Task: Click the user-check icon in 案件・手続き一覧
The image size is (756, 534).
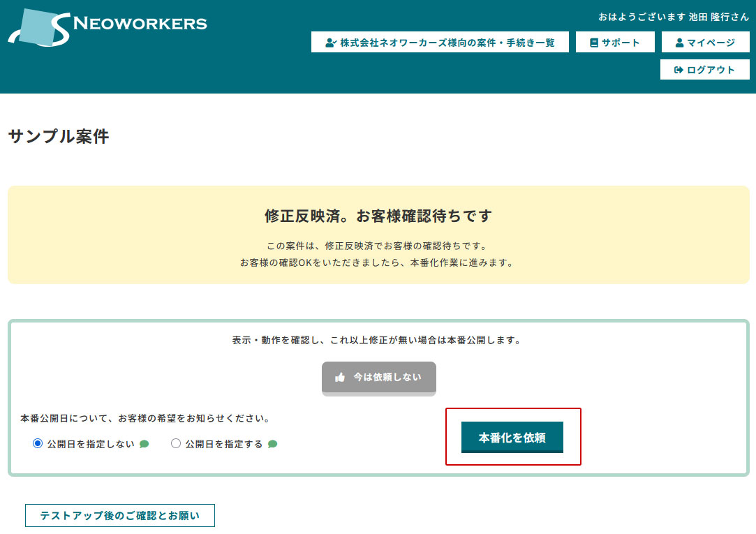Action: pos(331,43)
